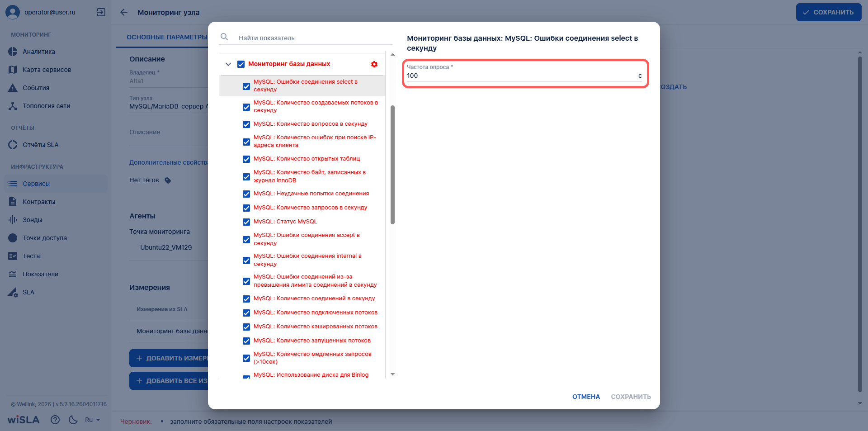The height and width of the screenshot is (431, 868).
Task: Click the main page vertical scrollbar
Action: coord(860,224)
